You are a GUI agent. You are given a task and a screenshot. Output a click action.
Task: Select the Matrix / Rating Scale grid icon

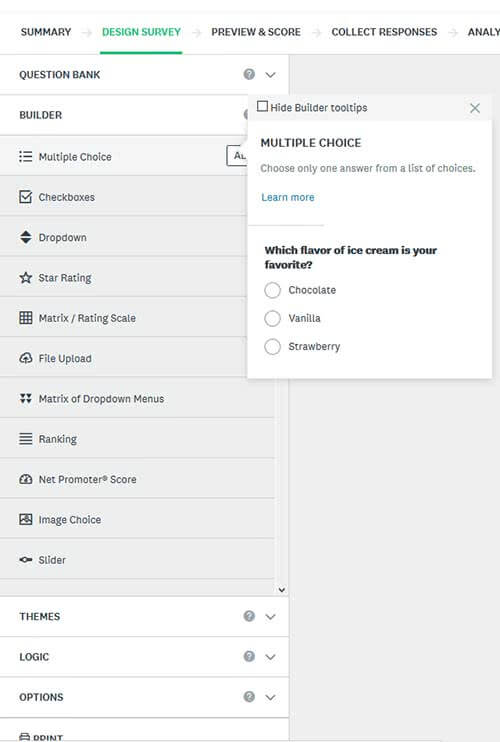[26, 318]
